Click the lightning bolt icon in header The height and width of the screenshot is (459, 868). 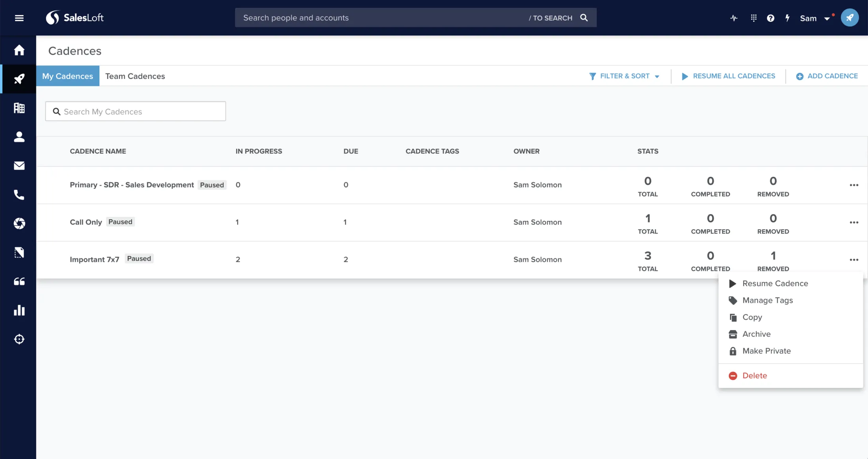[787, 18]
